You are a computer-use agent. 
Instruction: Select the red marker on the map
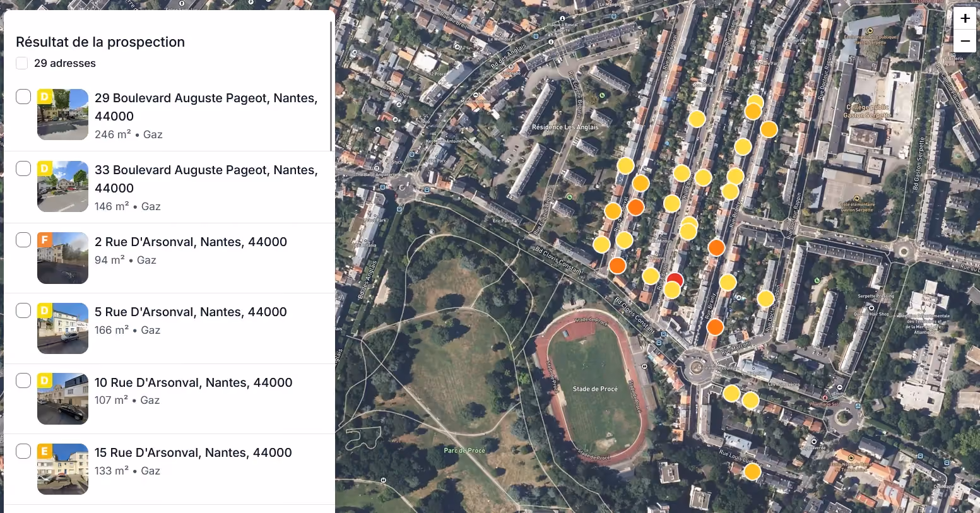(x=675, y=280)
